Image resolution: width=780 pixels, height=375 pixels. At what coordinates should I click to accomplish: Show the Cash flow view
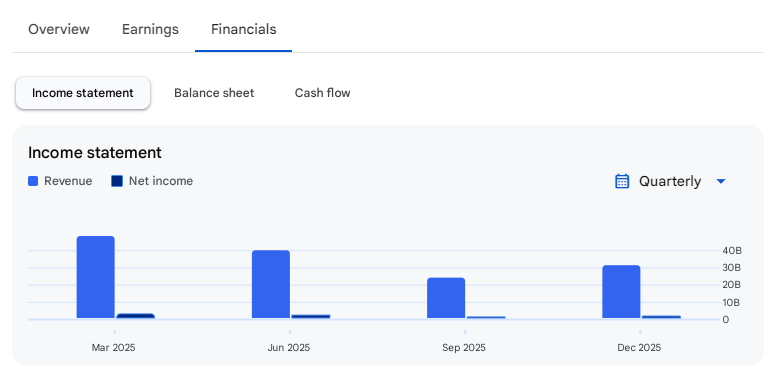(x=322, y=93)
